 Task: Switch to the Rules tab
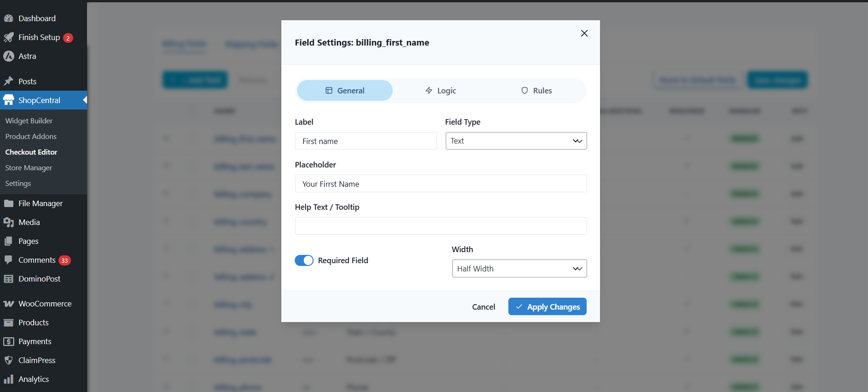tap(536, 91)
